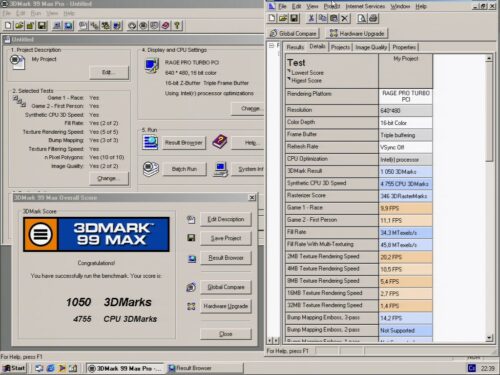The width and height of the screenshot is (500, 375).
Task: Click the question mark help icon in 3DMark toolbar
Action: click(x=177, y=25)
